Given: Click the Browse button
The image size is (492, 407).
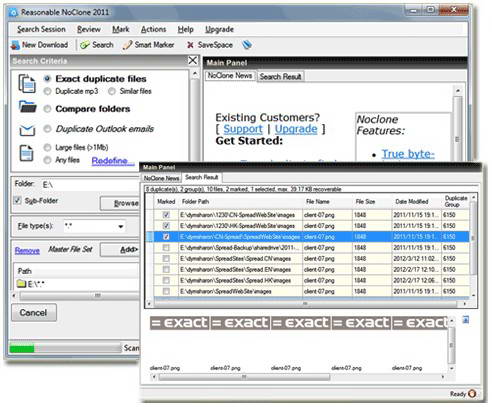Looking at the screenshot, I should (x=120, y=203).
